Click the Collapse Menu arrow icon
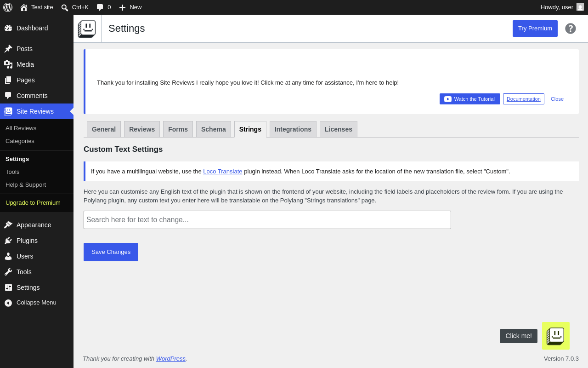The image size is (588, 368). point(8,303)
